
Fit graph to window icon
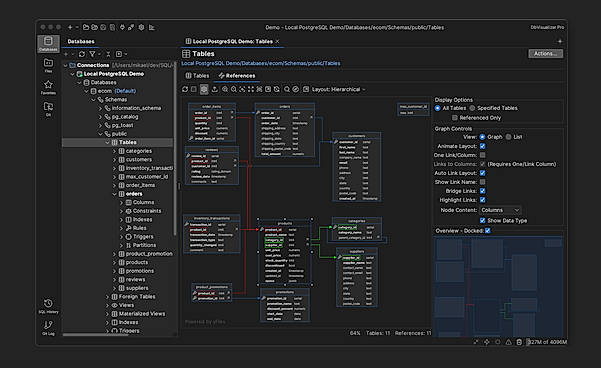pyautogui.click(x=251, y=89)
